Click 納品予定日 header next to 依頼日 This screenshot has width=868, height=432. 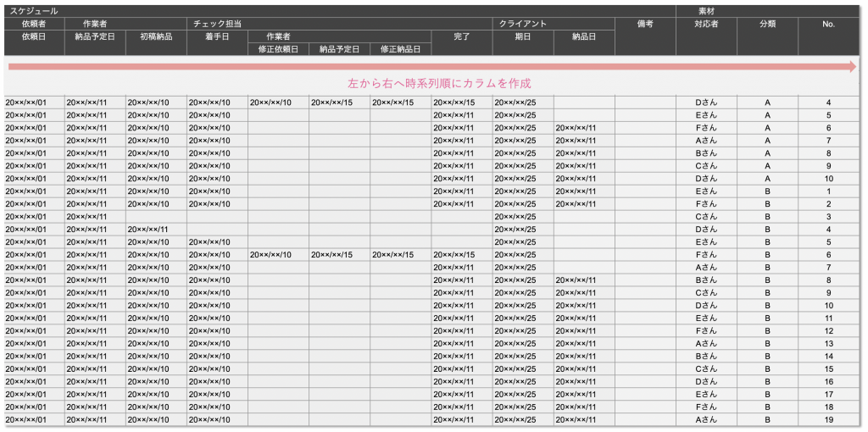point(95,42)
